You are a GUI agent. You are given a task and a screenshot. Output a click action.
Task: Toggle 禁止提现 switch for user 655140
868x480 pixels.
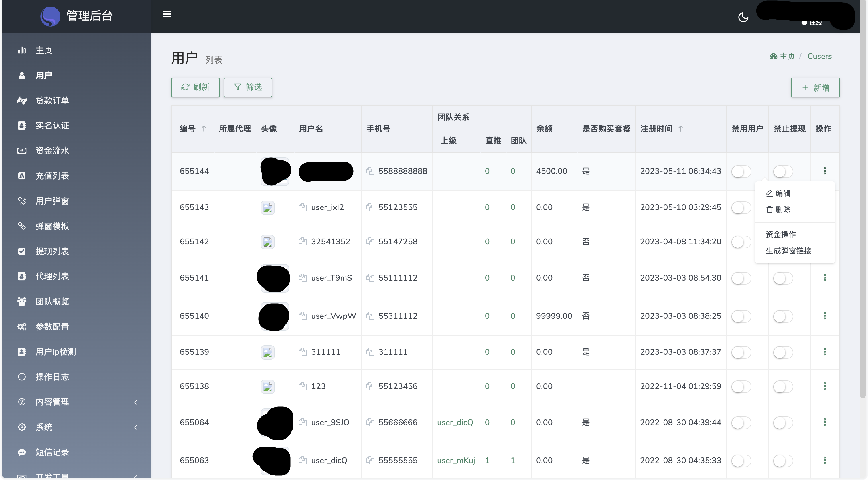tap(782, 316)
